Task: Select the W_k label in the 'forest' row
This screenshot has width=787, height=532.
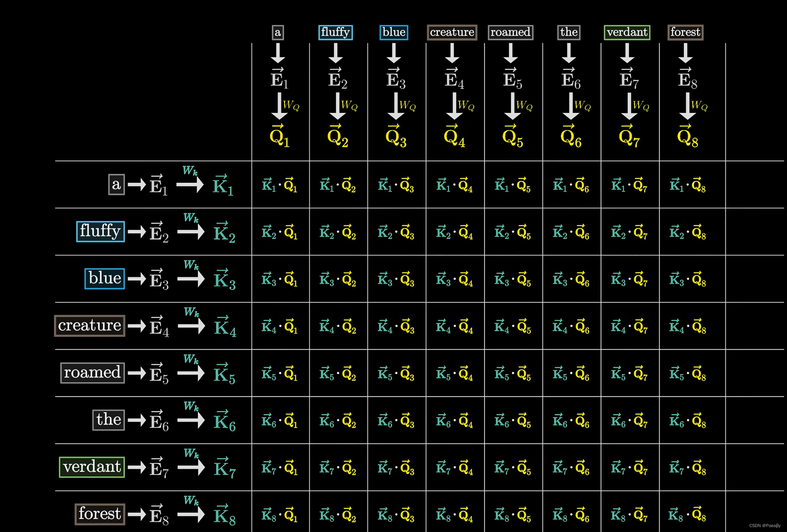Action: (x=191, y=500)
